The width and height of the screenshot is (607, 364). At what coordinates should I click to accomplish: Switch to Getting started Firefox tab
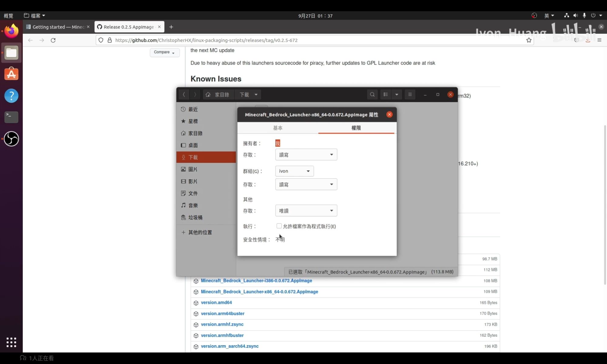tap(58, 27)
